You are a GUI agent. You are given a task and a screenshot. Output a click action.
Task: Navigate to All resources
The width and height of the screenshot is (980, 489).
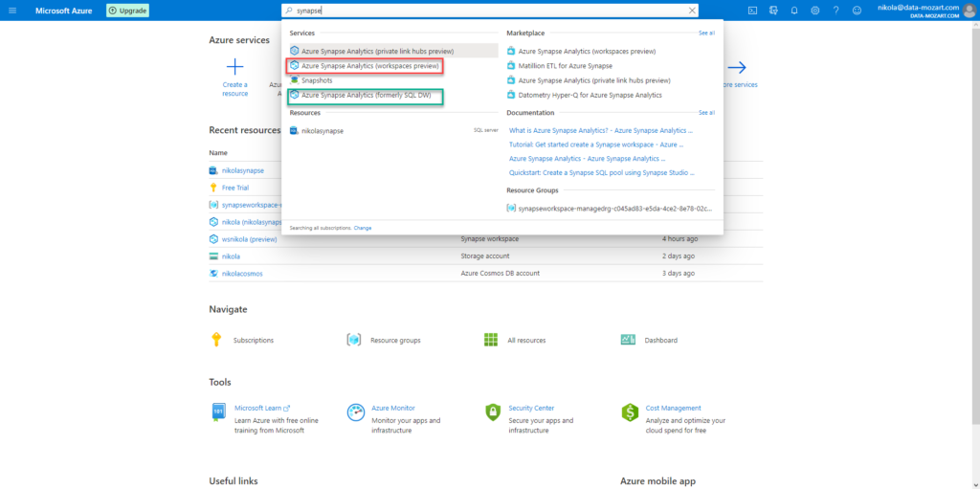pos(526,340)
